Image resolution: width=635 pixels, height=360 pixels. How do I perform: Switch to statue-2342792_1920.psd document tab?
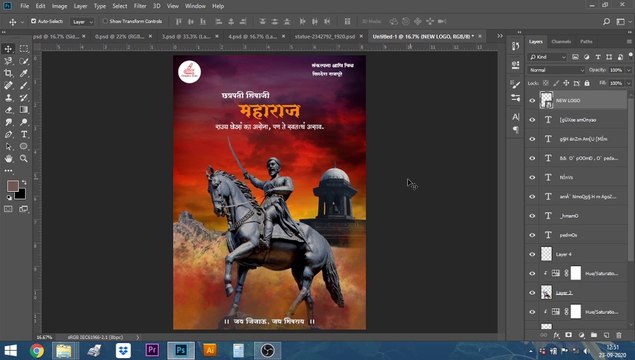click(325, 36)
